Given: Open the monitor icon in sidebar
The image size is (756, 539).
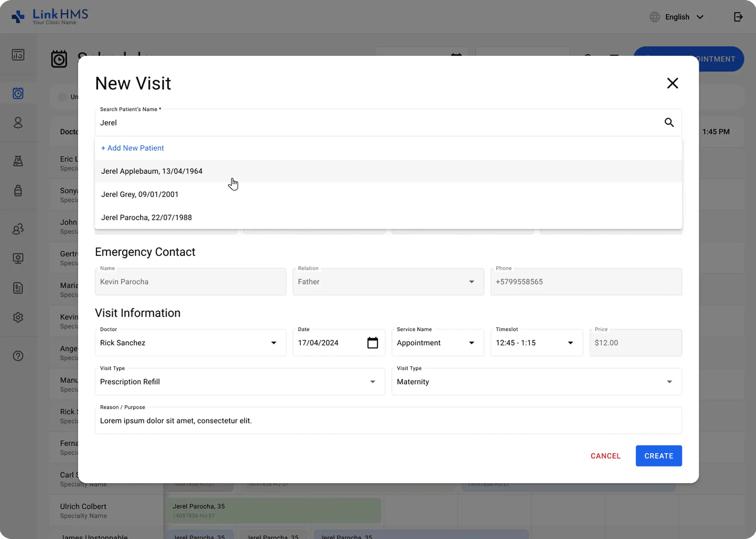Looking at the screenshot, I should click(18, 258).
